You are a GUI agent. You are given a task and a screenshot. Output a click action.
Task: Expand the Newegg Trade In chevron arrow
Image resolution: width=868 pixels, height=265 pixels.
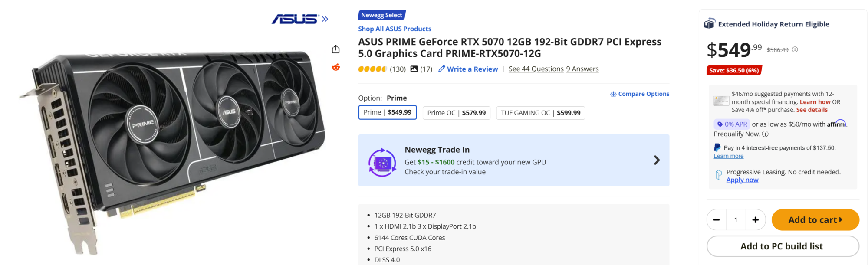click(657, 160)
